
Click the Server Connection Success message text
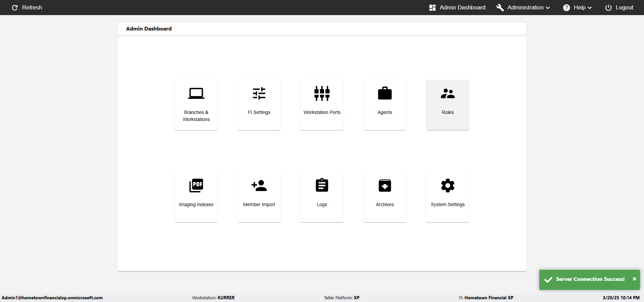click(x=590, y=279)
